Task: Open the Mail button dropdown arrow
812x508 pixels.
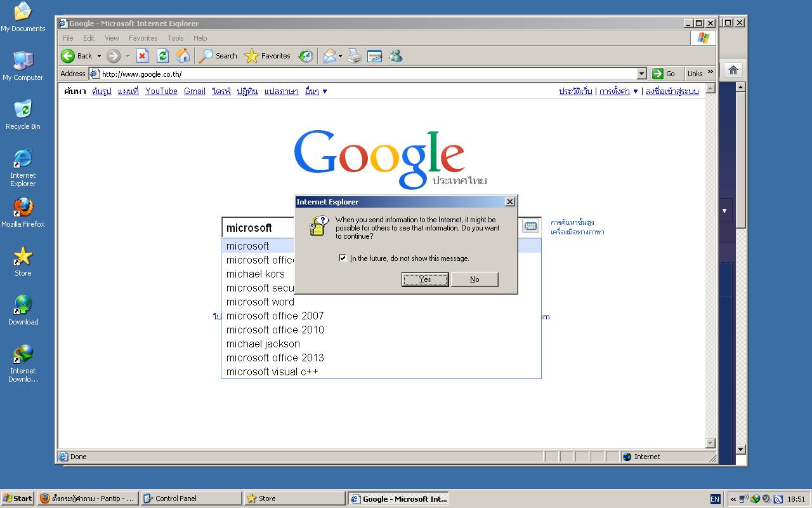Action: click(341, 56)
